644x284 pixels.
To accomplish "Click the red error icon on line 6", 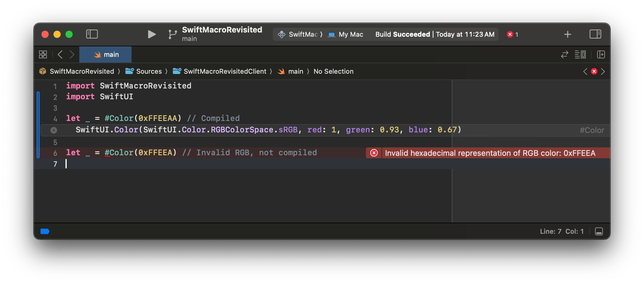I will point(374,153).
